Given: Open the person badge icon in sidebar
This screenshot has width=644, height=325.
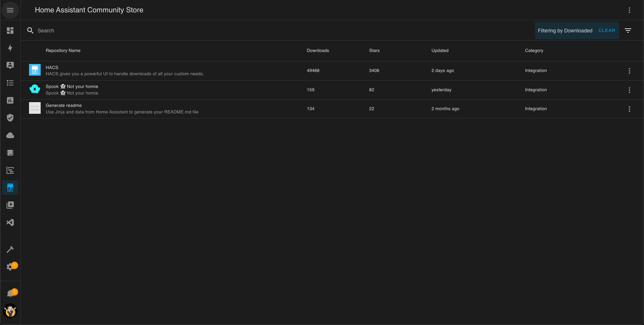Looking at the screenshot, I should pos(10,65).
